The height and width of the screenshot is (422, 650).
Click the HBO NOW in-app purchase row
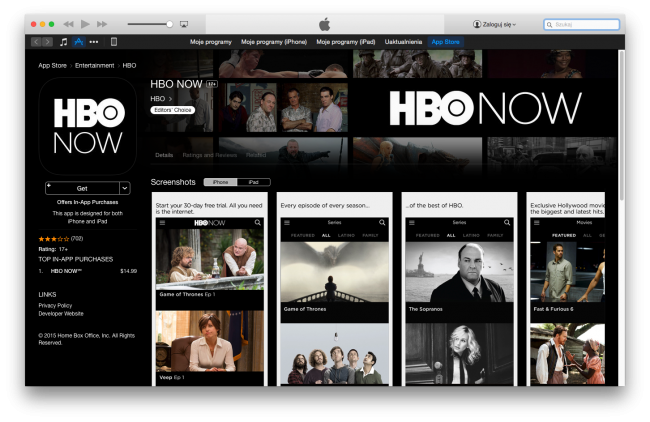click(x=87, y=271)
